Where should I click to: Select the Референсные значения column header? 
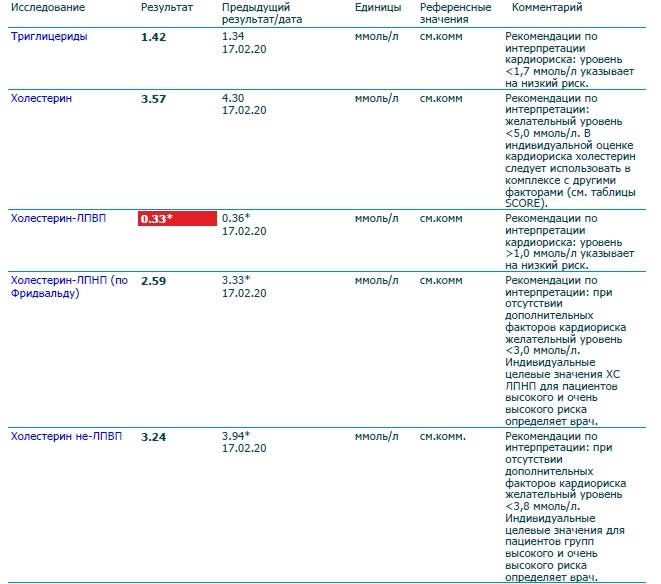pos(455,14)
